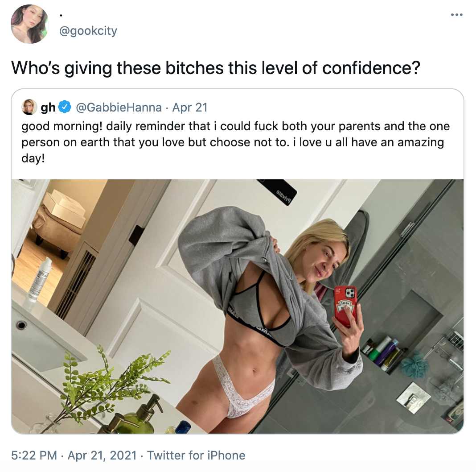Click the author's dot display name
Screen dimensions: 476x472
[61, 15]
